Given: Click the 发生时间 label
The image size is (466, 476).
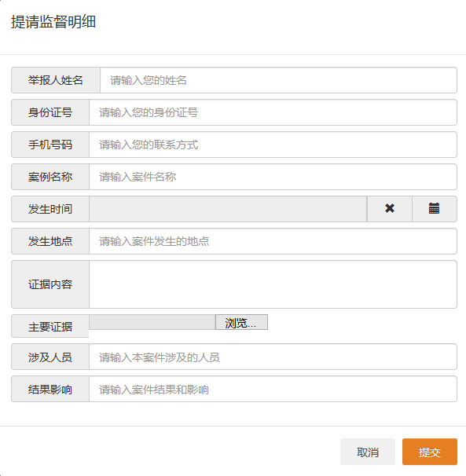Looking at the screenshot, I should click(x=50, y=209).
